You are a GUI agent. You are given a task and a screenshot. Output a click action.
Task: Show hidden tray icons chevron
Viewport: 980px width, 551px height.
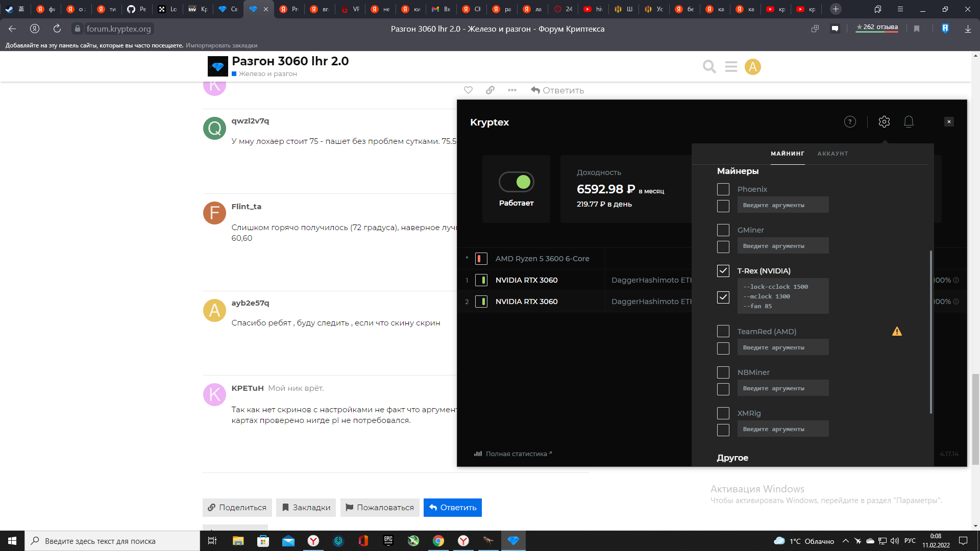click(845, 541)
